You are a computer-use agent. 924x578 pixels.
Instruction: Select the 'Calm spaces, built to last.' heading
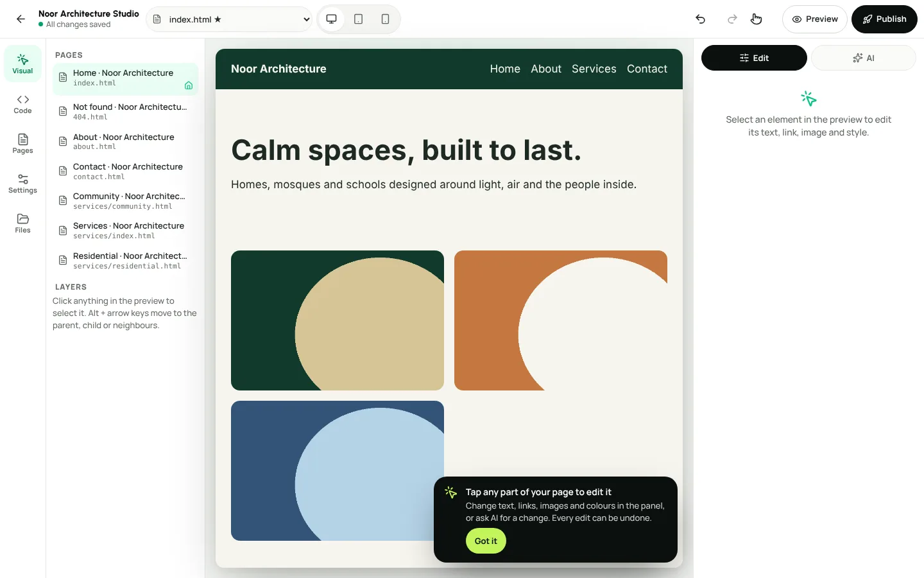[x=406, y=150]
